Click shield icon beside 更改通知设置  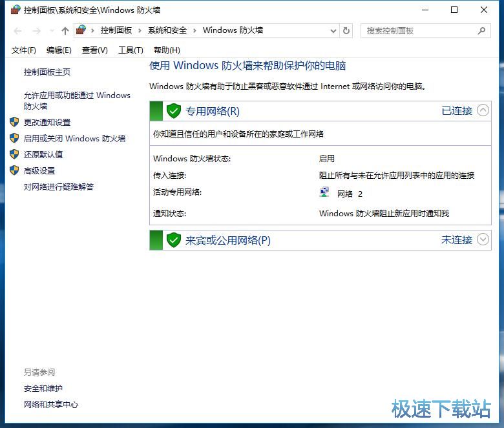click(14, 122)
